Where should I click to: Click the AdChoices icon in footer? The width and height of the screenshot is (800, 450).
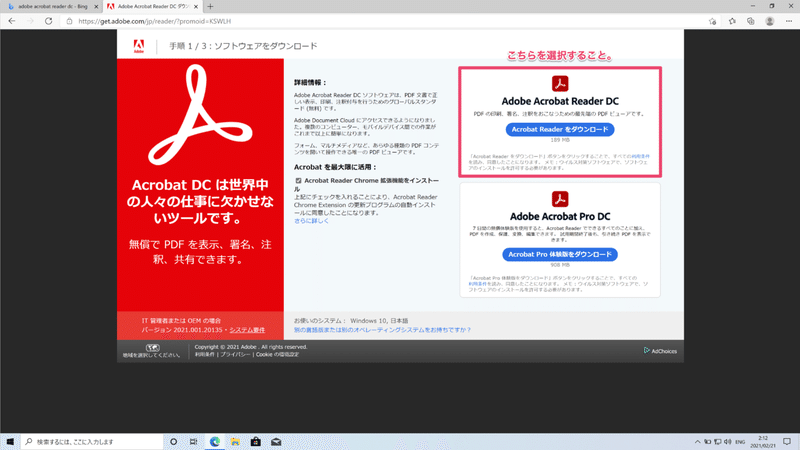pyautogui.click(x=646, y=351)
